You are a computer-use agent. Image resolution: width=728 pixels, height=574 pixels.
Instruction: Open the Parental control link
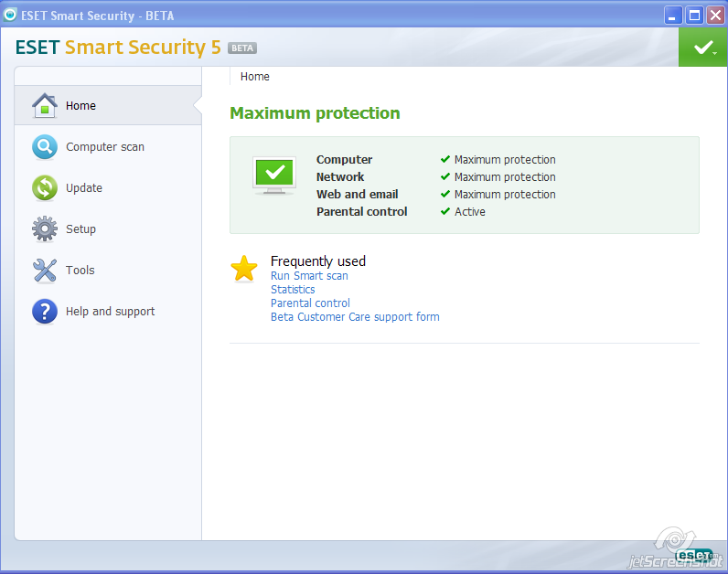point(310,303)
